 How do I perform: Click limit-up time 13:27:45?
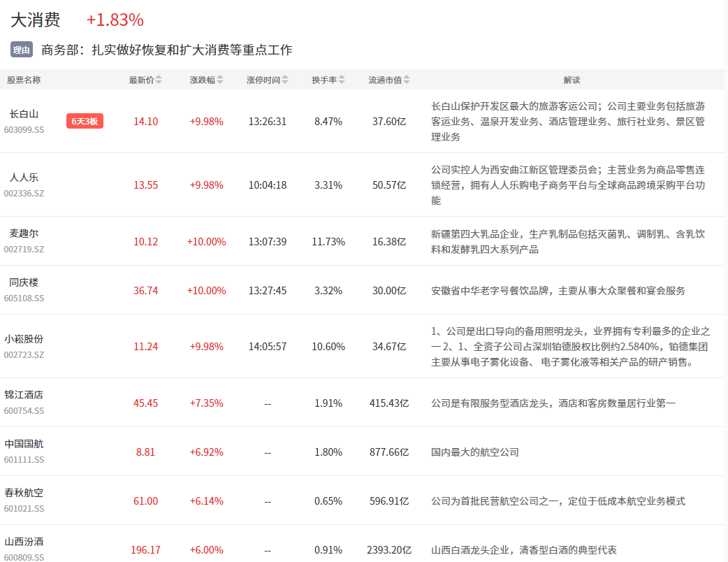268,291
